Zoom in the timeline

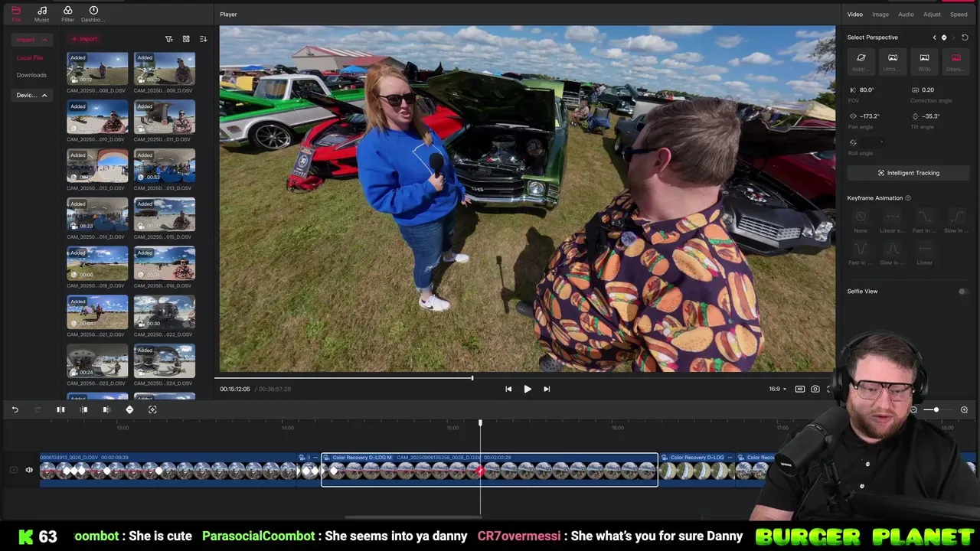tap(964, 410)
